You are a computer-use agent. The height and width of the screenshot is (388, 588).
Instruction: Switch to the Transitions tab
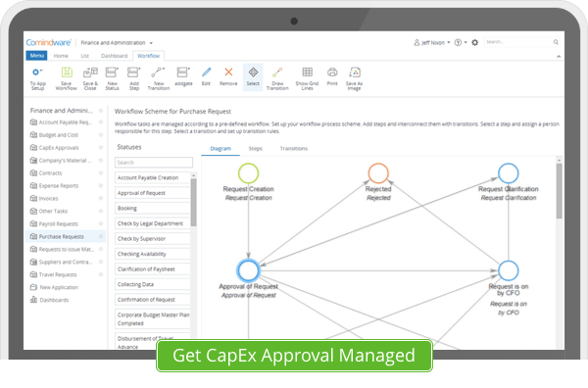pos(294,149)
